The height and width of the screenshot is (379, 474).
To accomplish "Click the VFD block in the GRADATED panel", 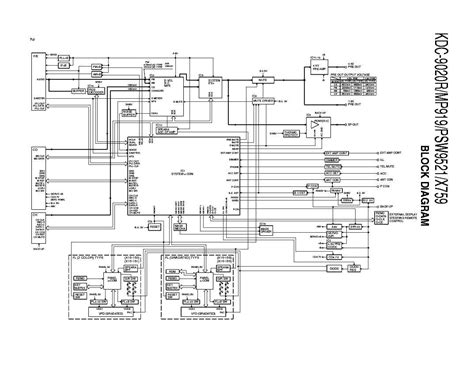I will [204, 312].
